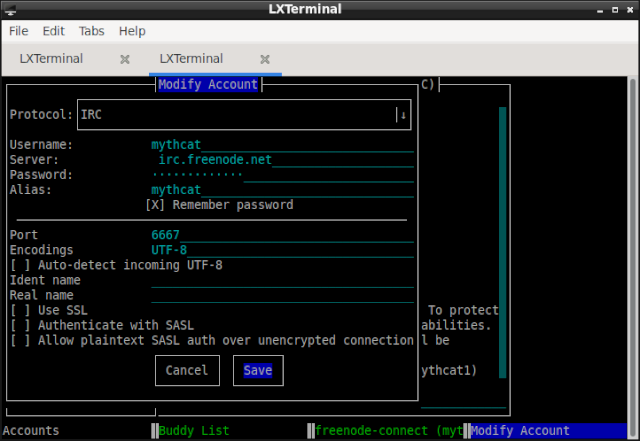Click the Alias field mythcat

(282, 190)
